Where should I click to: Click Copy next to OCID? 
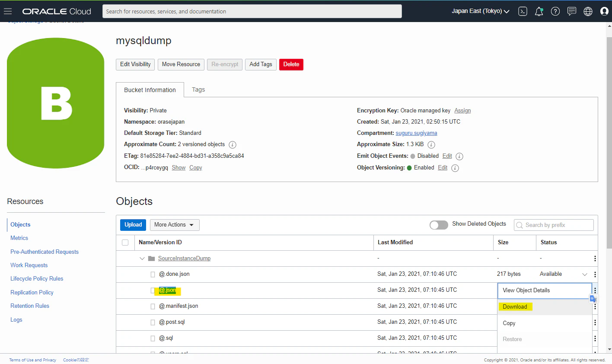(x=195, y=168)
